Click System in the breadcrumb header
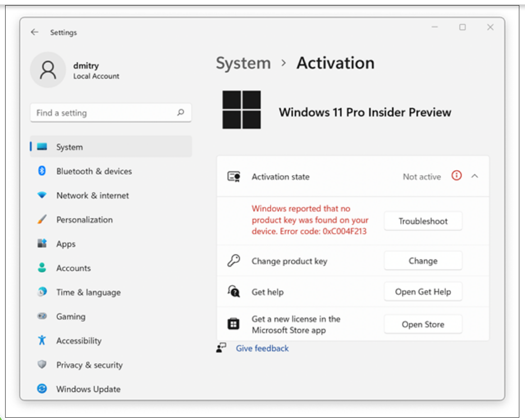The width and height of the screenshot is (525, 420). 243,63
